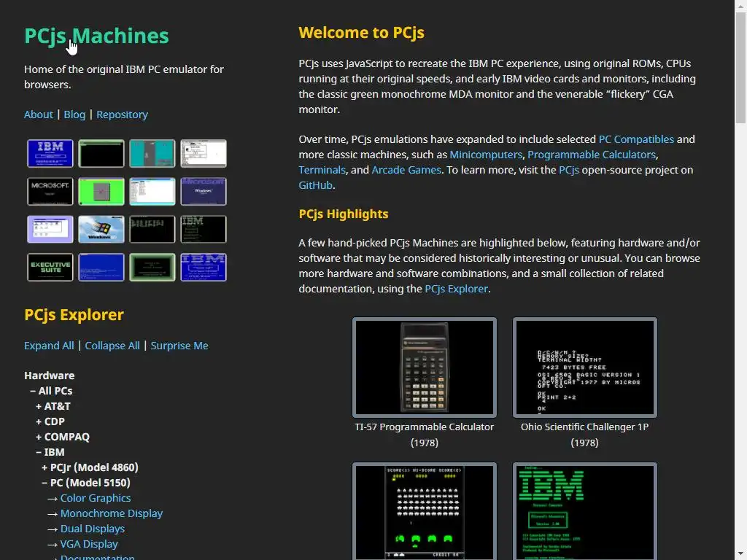This screenshot has height=560, width=747.
Task: Open the About link
Action: point(39,114)
